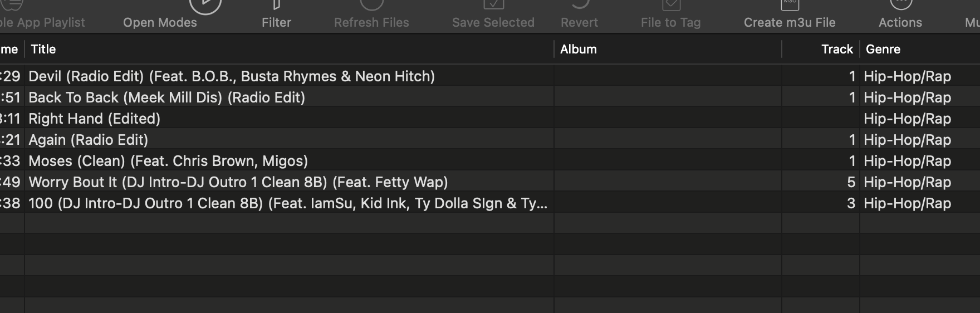Click the Create m3u File icon
Image resolution: width=980 pixels, height=313 pixels.
pos(790,4)
